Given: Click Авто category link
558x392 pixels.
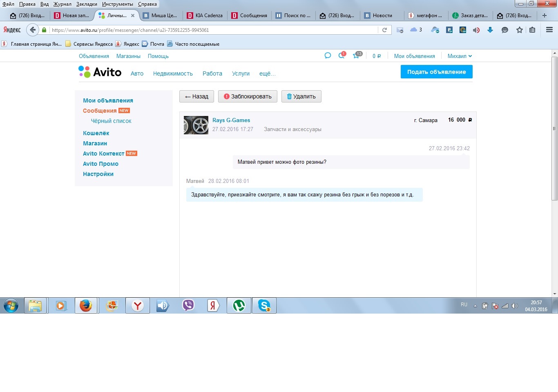Looking at the screenshot, I should tap(137, 73).
